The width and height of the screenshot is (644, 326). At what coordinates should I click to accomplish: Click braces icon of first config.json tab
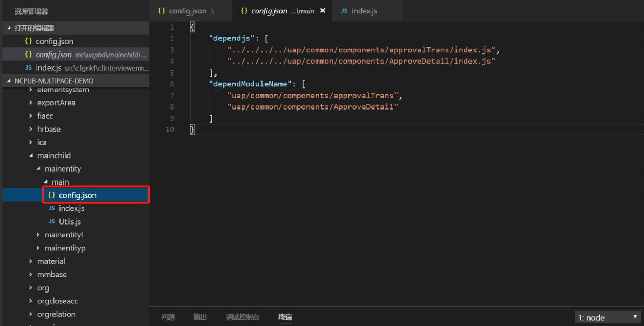(x=162, y=11)
